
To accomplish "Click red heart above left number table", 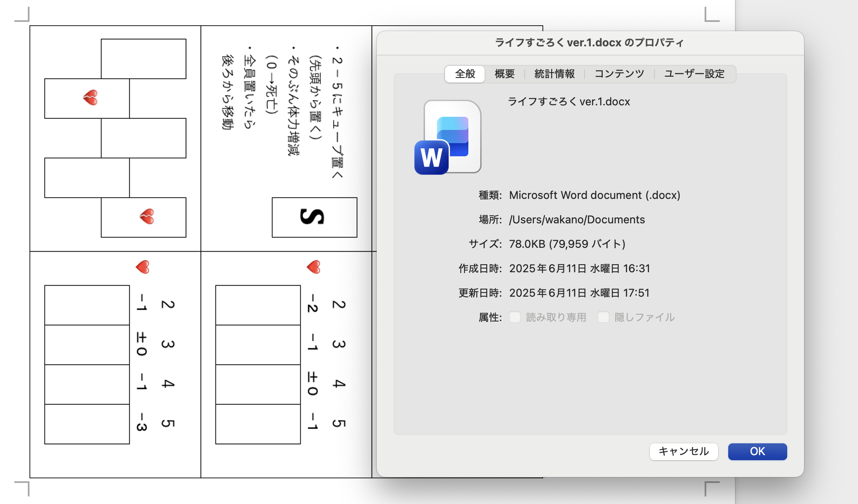I will (142, 267).
